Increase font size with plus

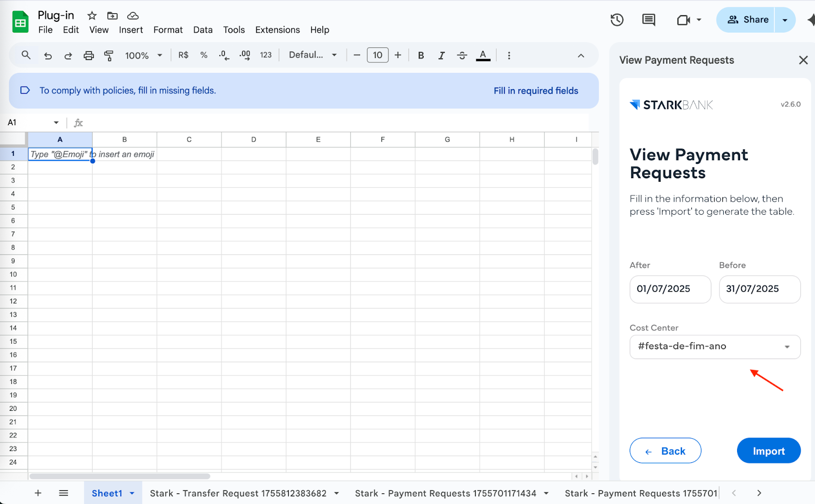point(398,55)
